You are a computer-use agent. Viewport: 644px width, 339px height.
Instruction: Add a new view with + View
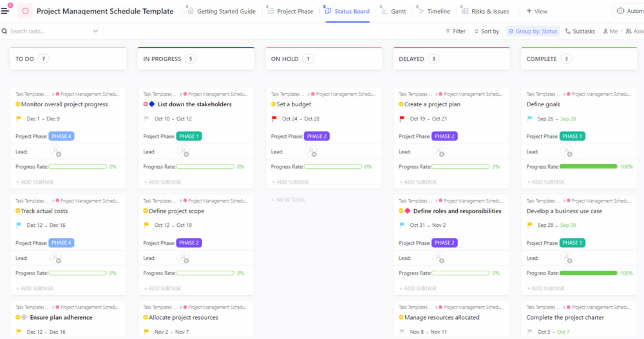[537, 11]
